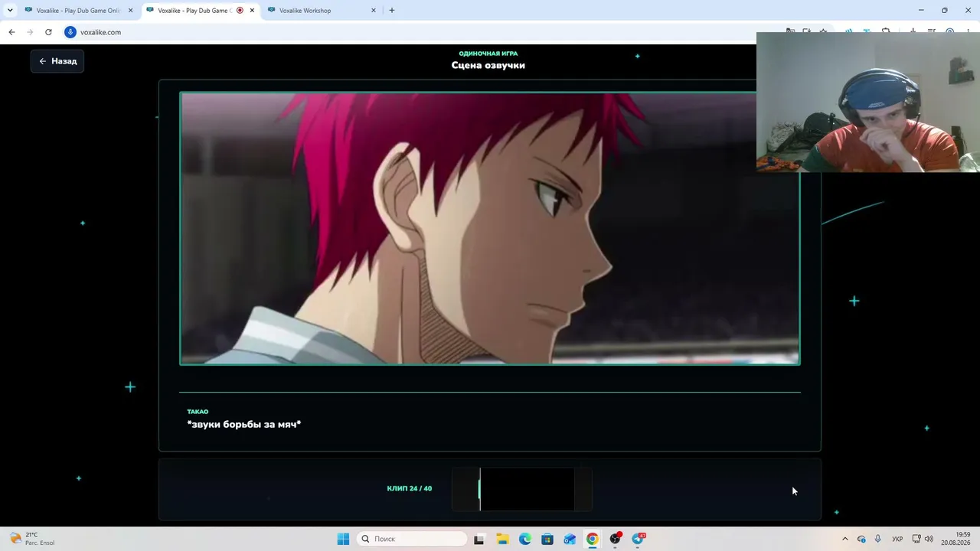Image resolution: width=980 pixels, height=551 pixels.
Task: Open the weather widget showing 21°C
Action: click(x=32, y=539)
